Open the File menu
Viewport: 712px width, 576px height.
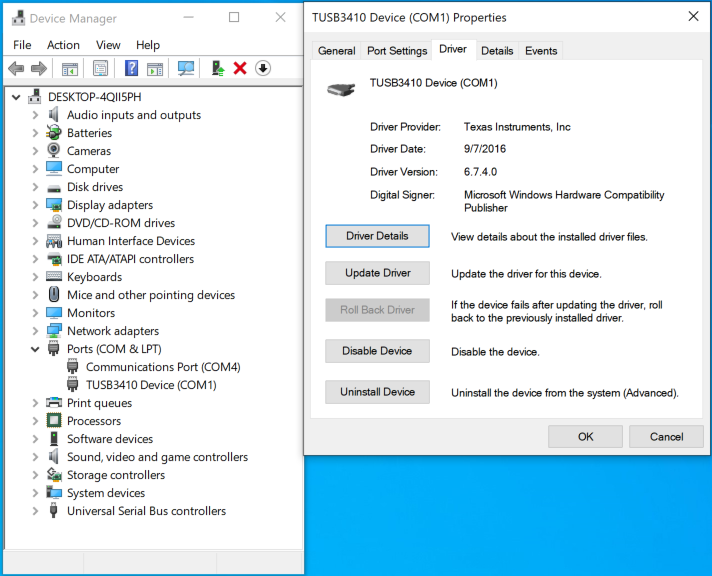22,45
